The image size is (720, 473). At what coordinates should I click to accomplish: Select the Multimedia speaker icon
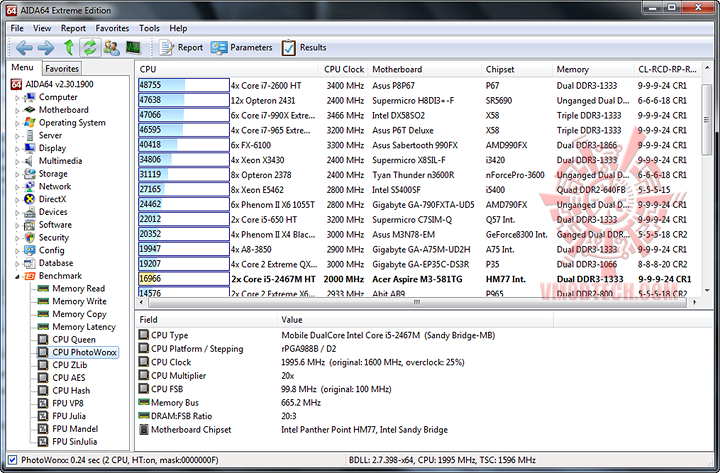[x=30, y=161]
